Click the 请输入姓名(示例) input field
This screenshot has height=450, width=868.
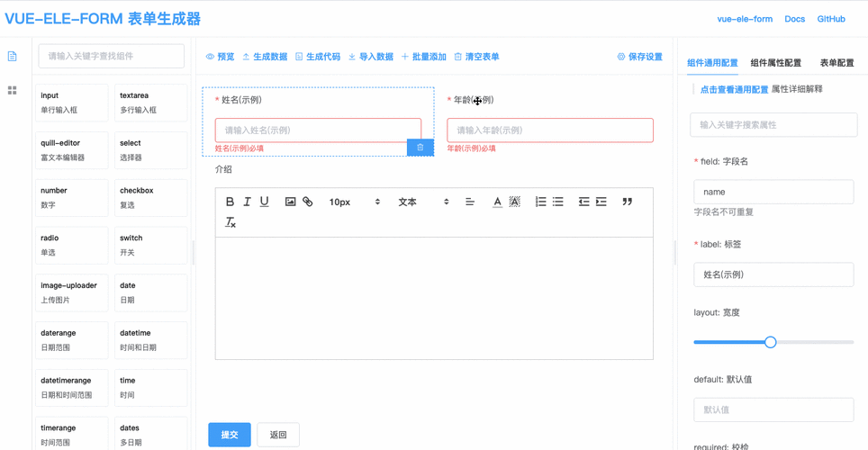pos(318,130)
